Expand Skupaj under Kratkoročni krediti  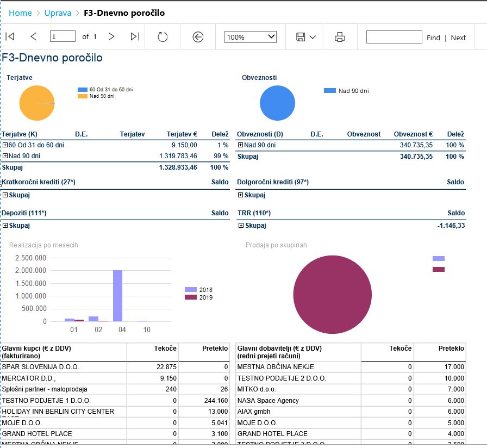(5, 195)
